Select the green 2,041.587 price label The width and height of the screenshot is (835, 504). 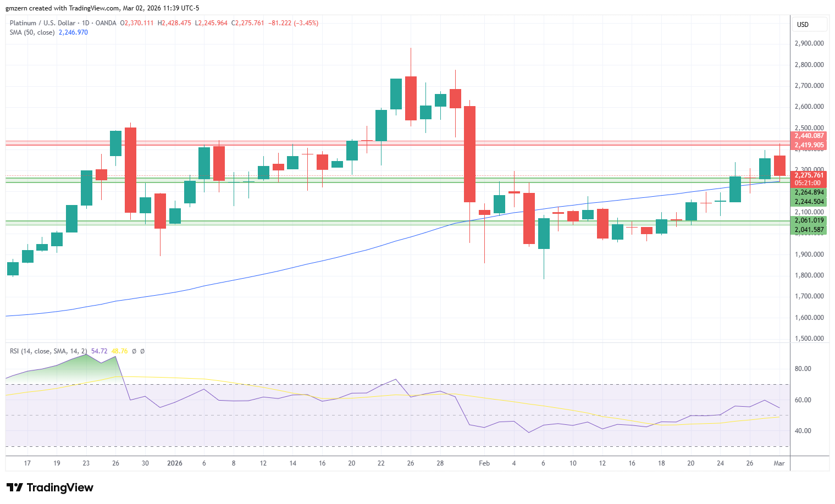click(809, 230)
